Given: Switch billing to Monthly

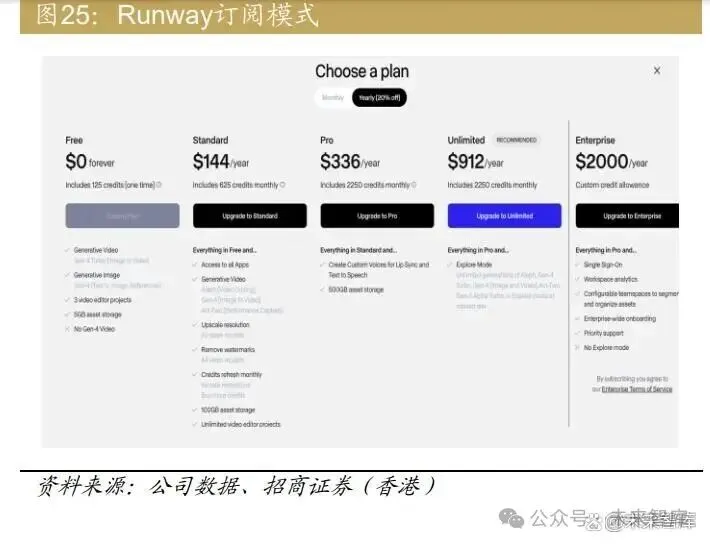Looking at the screenshot, I should pos(333,97).
